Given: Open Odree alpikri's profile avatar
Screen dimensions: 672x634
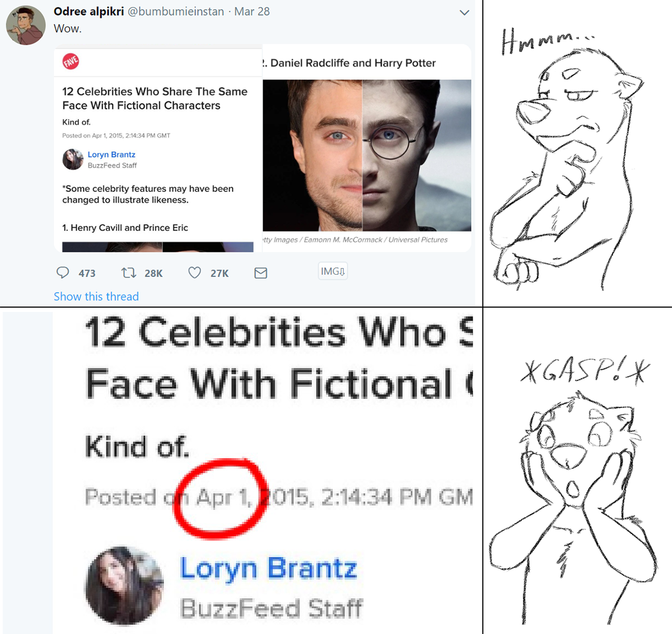Looking at the screenshot, I should tap(26, 26).
